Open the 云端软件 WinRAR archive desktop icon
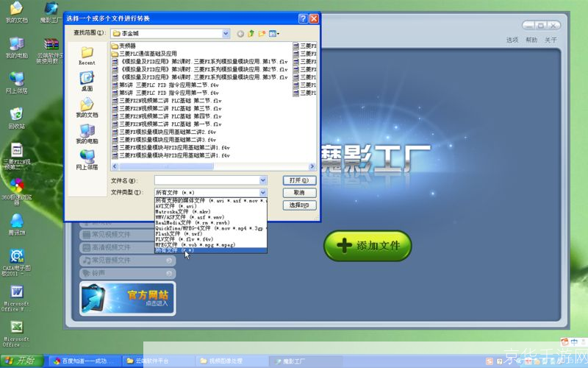This screenshot has width=588, height=368. click(50, 50)
